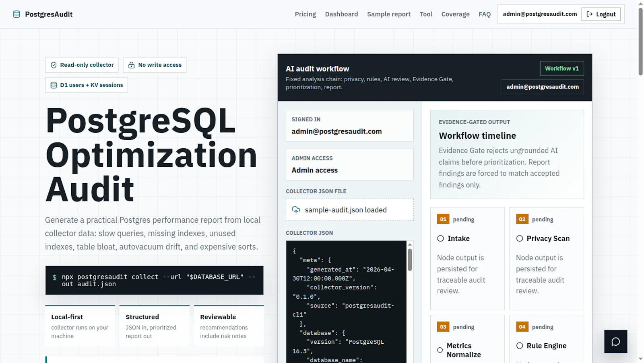Click the collector JSON scrollbar thumb
Screen dimensions: 644x363
pos(410,260)
